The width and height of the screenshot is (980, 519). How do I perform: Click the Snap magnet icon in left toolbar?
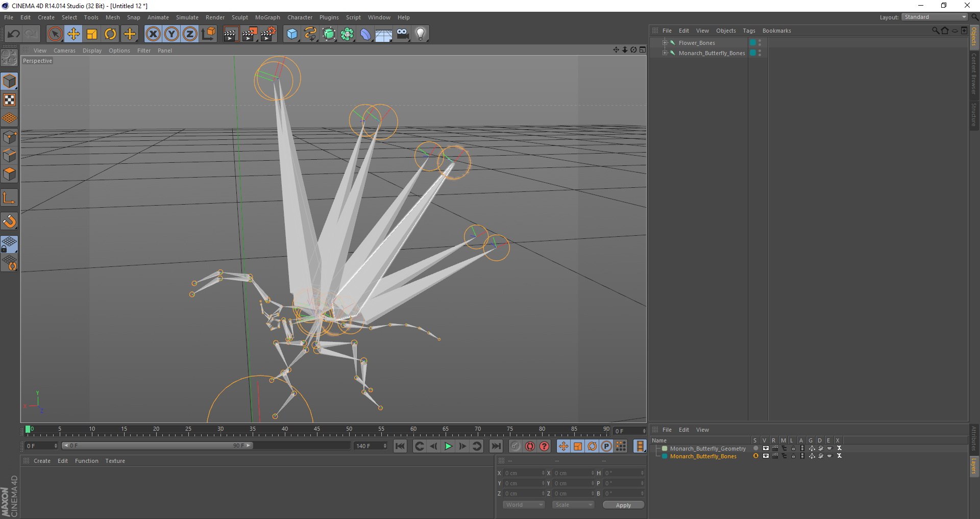9,221
